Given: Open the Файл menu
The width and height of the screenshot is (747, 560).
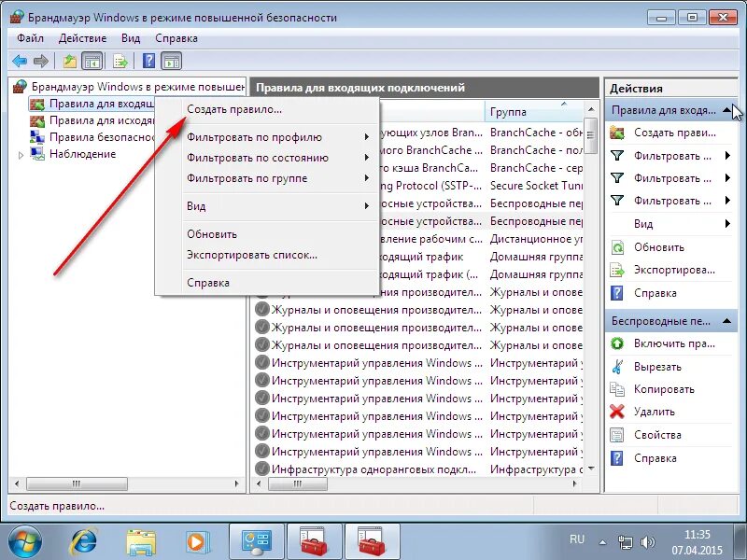Looking at the screenshot, I should [x=30, y=38].
